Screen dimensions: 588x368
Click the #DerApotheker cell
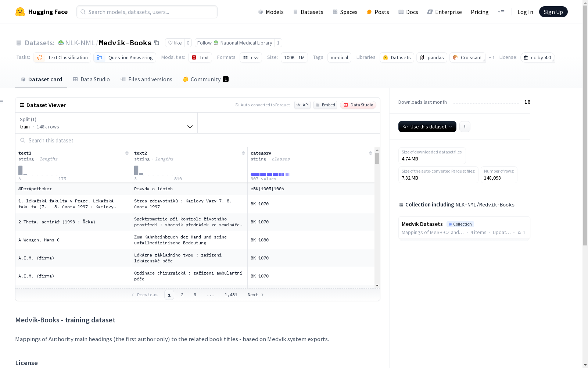(x=73, y=189)
